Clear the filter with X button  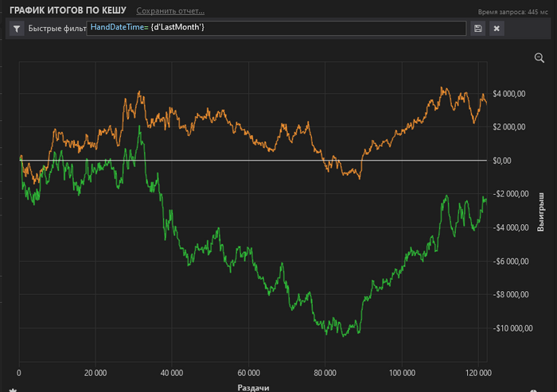(497, 29)
